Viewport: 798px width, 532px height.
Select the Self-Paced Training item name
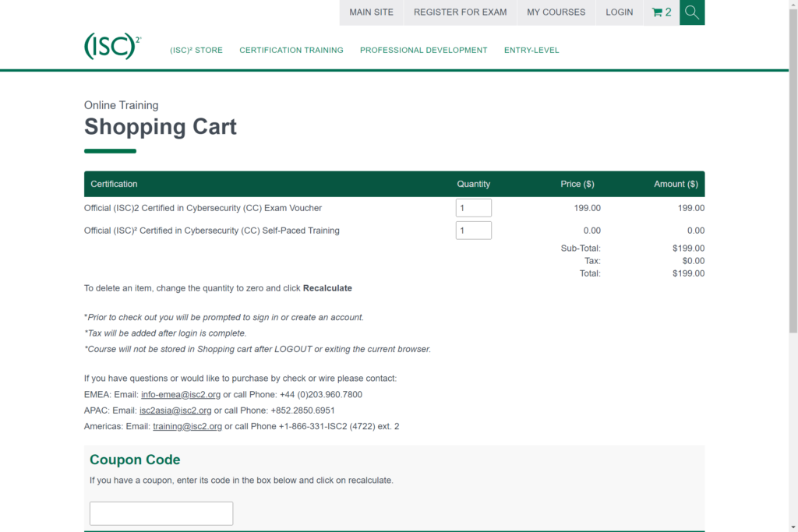[212, 231]
